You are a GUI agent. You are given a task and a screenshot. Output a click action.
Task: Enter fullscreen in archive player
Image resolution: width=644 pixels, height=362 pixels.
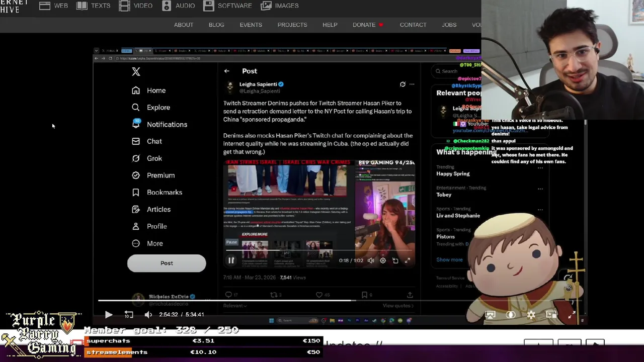(572, 315)
